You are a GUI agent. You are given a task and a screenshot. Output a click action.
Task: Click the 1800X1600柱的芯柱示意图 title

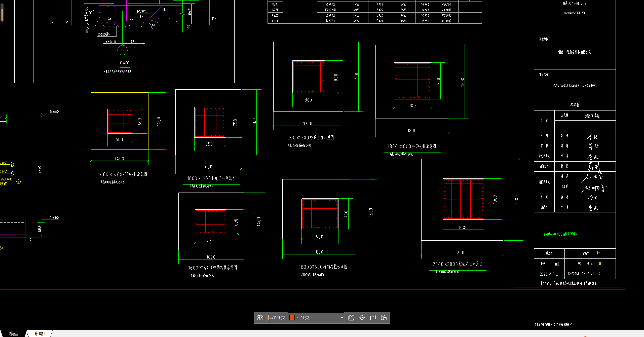tap(323, 267)
